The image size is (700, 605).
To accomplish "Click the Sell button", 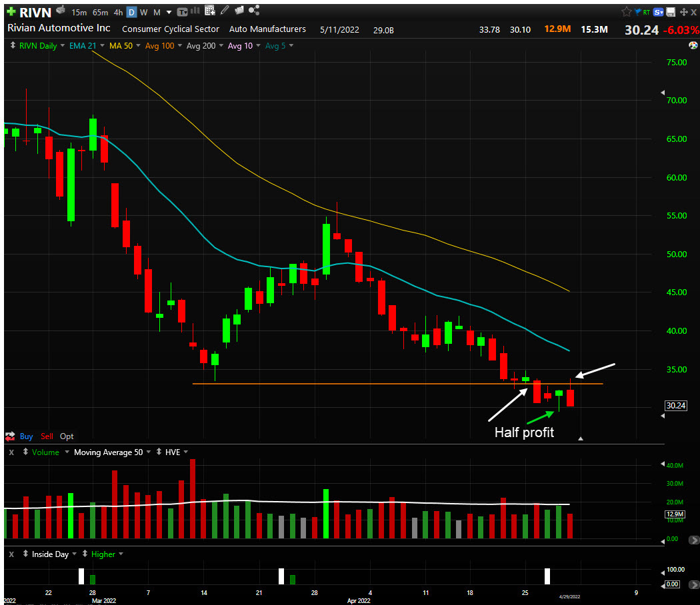I will tap(47, 436).
